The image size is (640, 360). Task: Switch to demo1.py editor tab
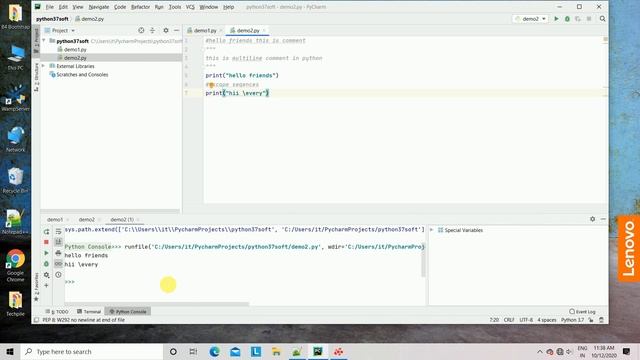(205, 31)
